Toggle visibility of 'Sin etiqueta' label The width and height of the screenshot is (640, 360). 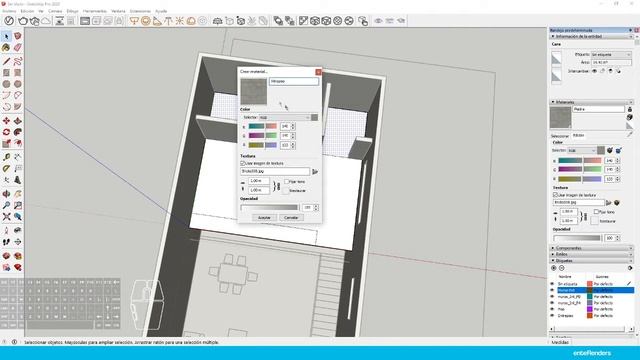(x=552, y=284)
